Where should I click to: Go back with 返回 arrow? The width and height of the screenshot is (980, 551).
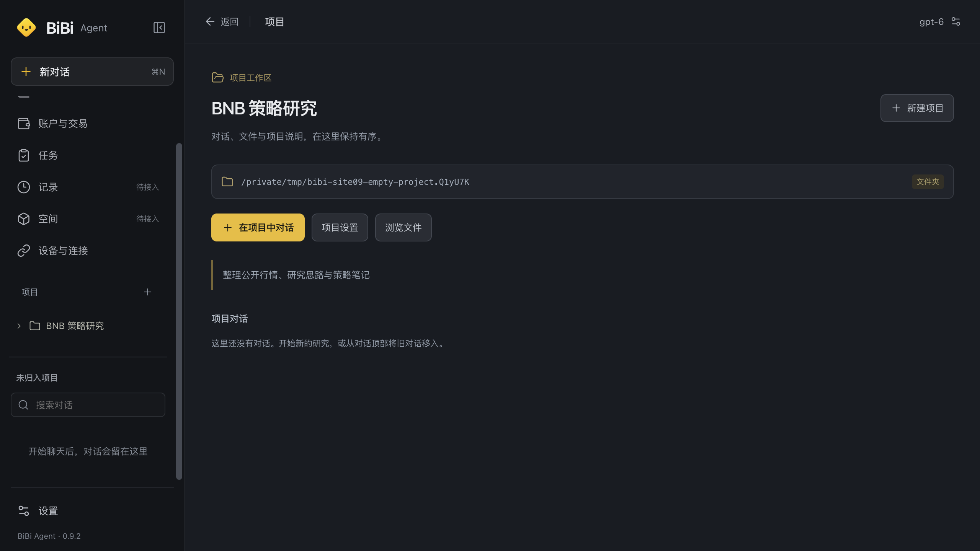[x=222, y=22]
